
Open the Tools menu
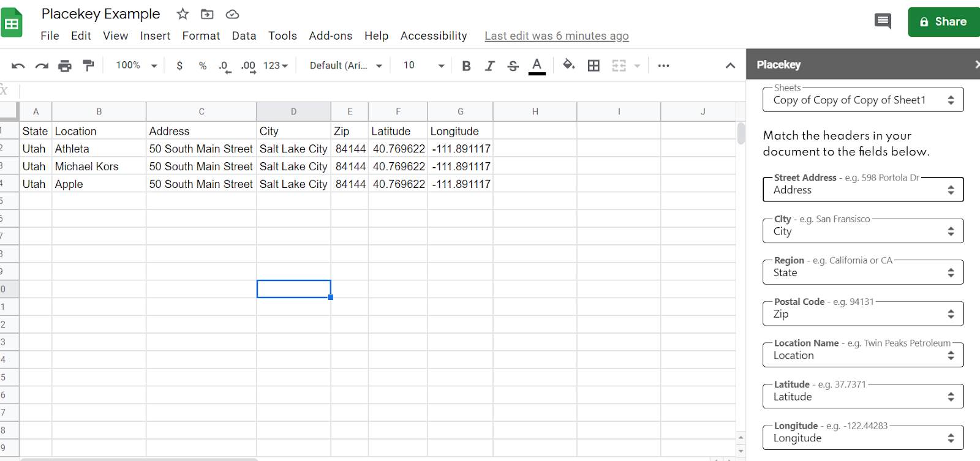coord(282,36)
